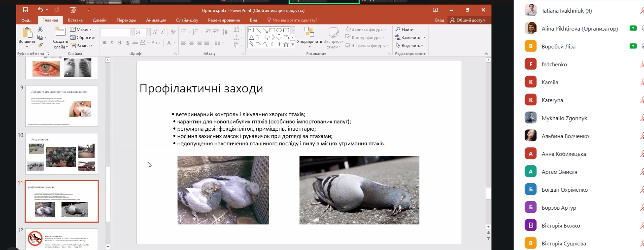The width and height of the screenshot is (644, 250).
Task: Click the Найти search button
Action: [x=404, y=29]
